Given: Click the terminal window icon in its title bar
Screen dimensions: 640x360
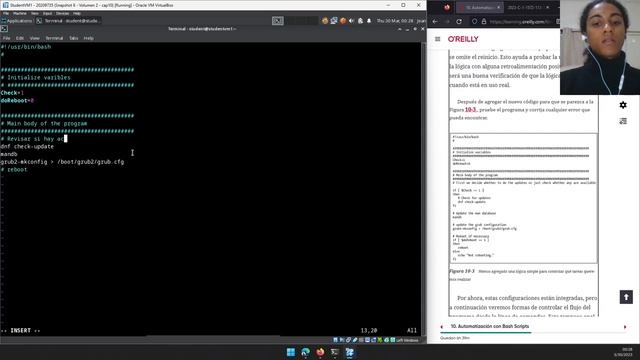Looking at the screenshot, I should click(x=4, y=29).
